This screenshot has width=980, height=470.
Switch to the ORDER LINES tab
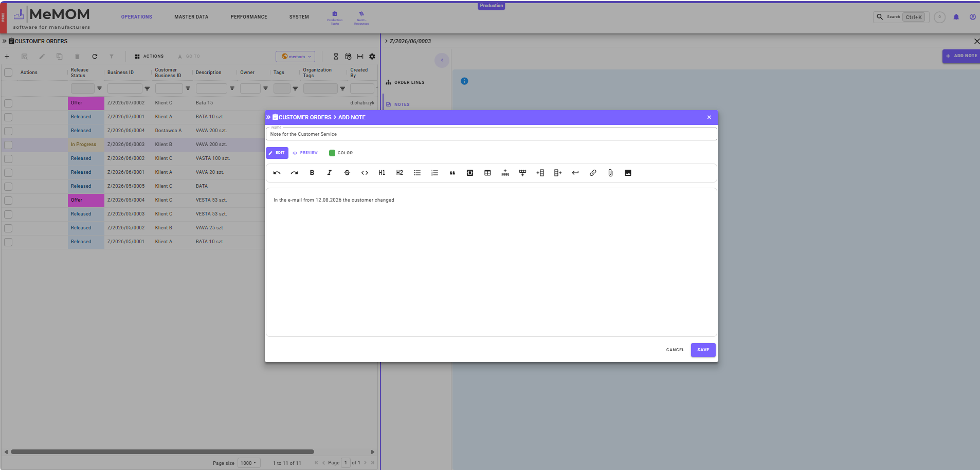tap(405, 82)
